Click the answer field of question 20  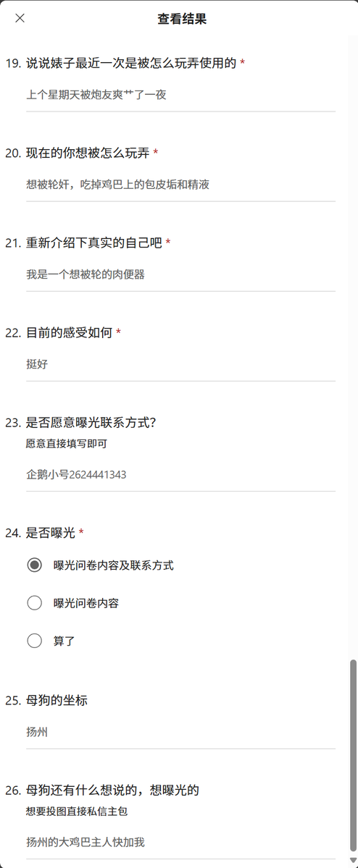coord(180,185)
